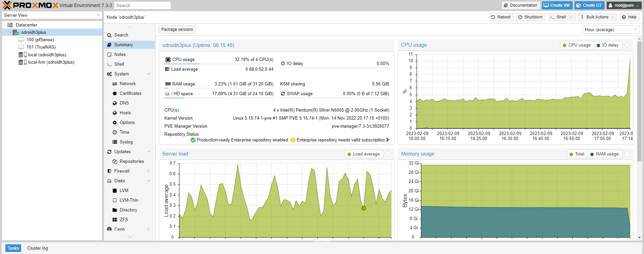Click the Directory folder icon
The height and width of the screenshot is (254, 644).
point(115,210)
